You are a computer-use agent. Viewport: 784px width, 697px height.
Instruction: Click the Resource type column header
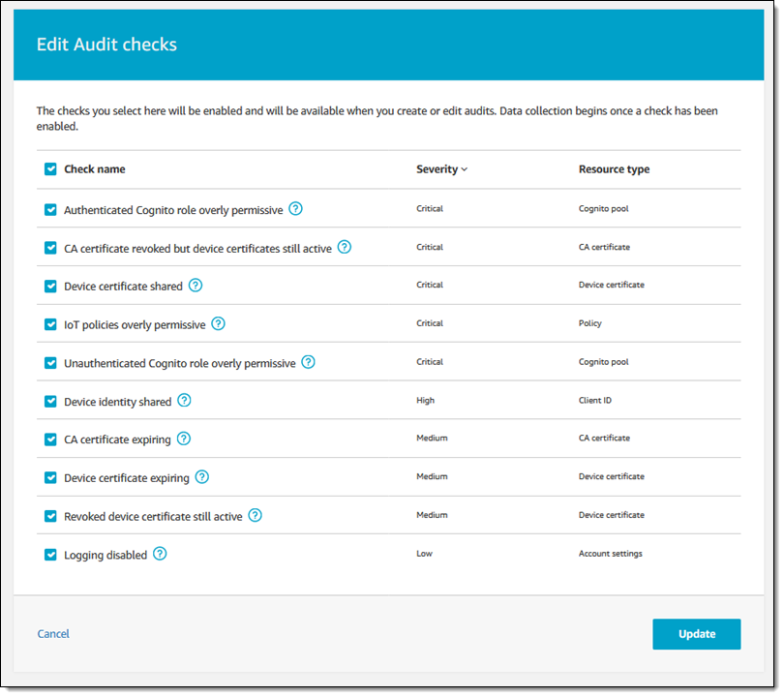[614, 169]
